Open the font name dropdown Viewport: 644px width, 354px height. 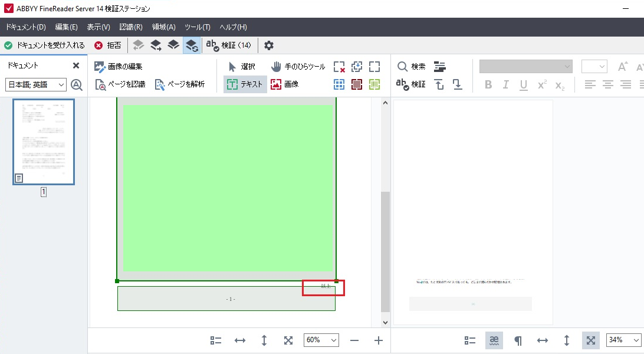[x=525, y=66]
